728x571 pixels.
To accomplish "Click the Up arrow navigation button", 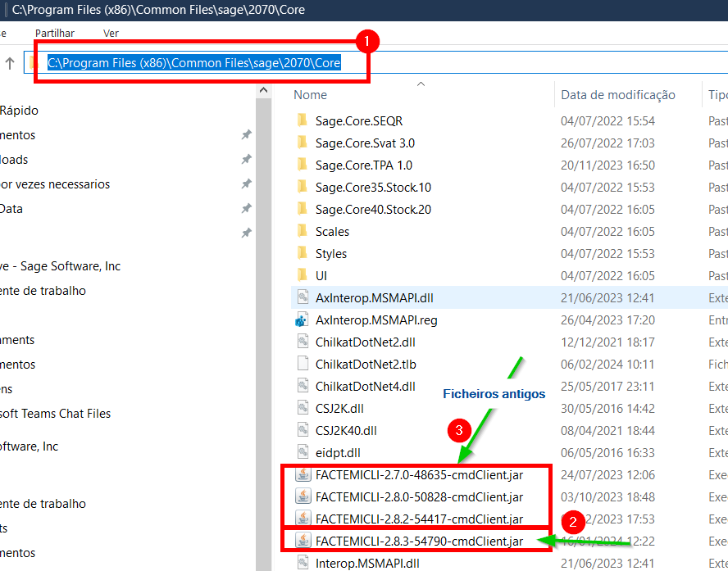I will tap(10, 63).
